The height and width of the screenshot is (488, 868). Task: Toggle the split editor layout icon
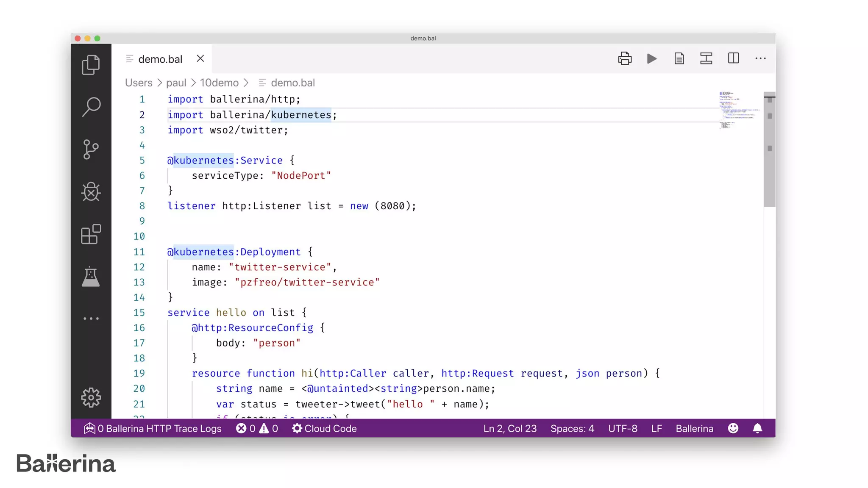pyautogui.click(x=733, y=58)
